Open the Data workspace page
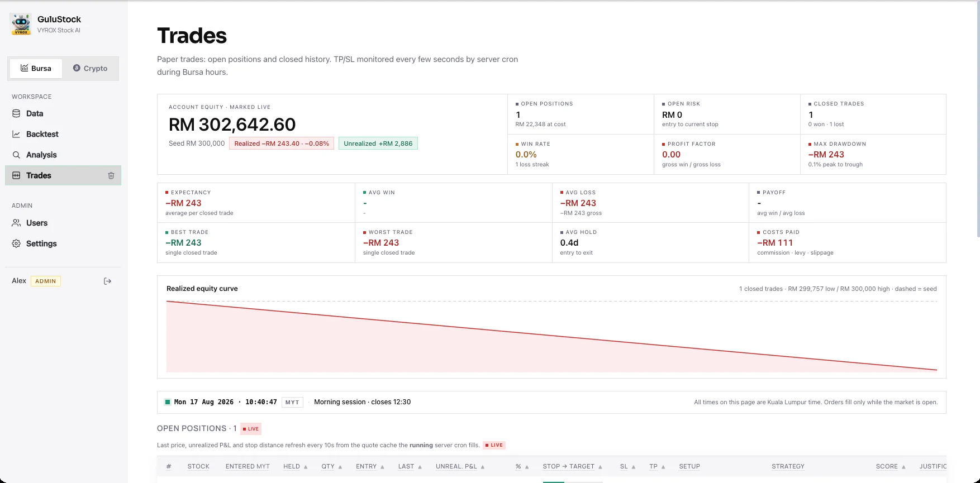Screen dimensions: 980x483 [x=63, y=113]
